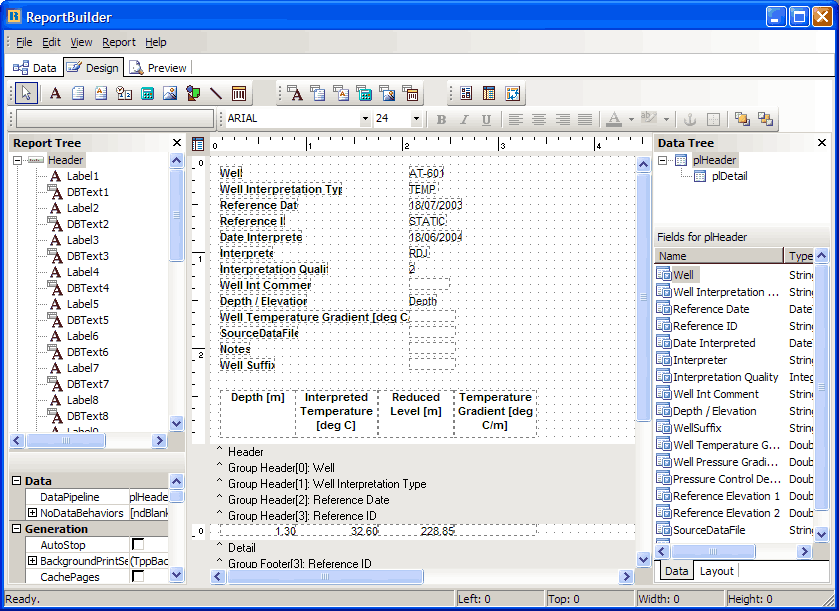Activate the Select Object pointer tool

(26, 93)
